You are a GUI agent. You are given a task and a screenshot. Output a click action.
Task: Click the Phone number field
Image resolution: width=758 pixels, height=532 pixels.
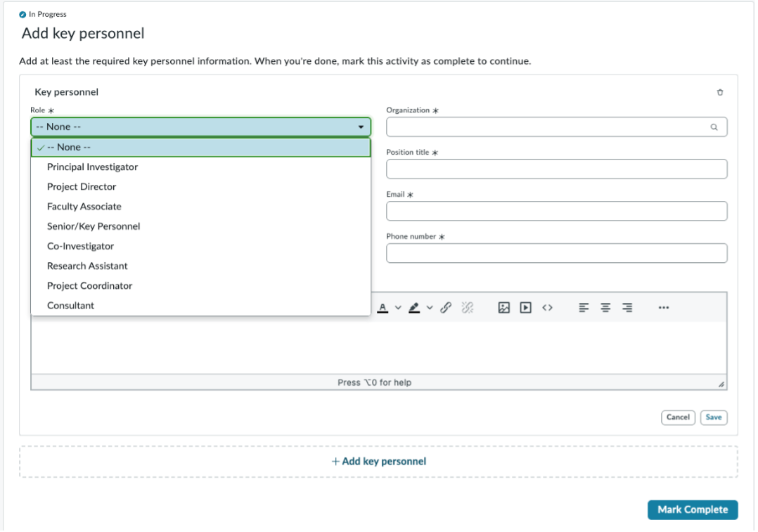coord(556,253)
